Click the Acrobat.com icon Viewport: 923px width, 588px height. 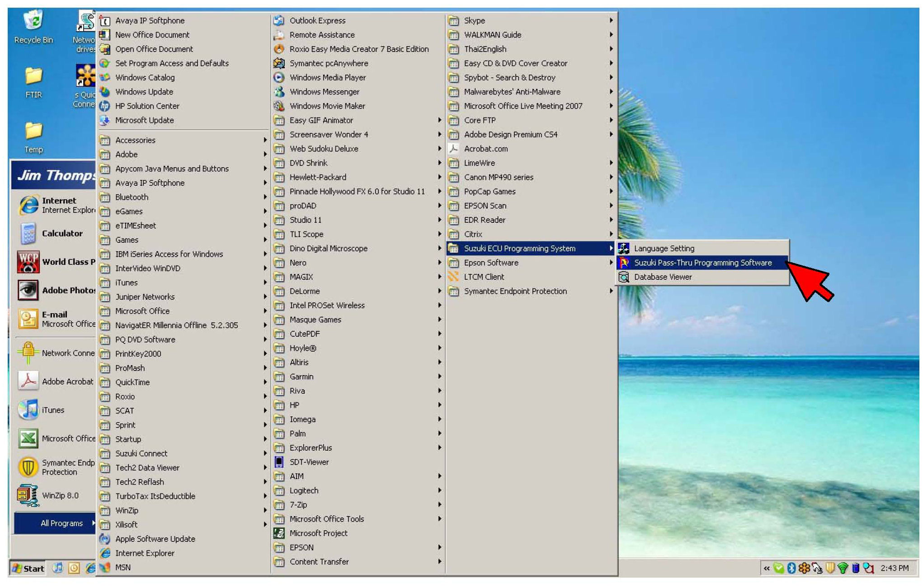click(x=453, y=149)
